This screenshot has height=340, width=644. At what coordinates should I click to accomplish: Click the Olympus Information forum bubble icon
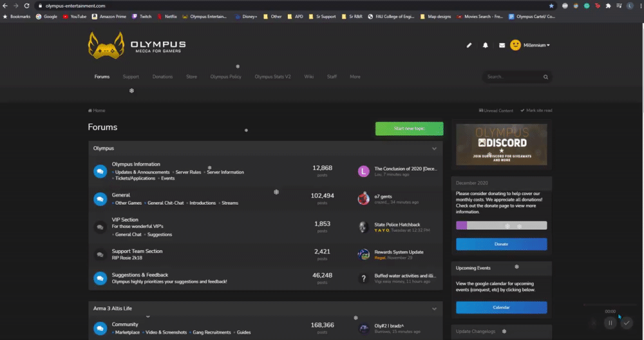click(100, 171)
